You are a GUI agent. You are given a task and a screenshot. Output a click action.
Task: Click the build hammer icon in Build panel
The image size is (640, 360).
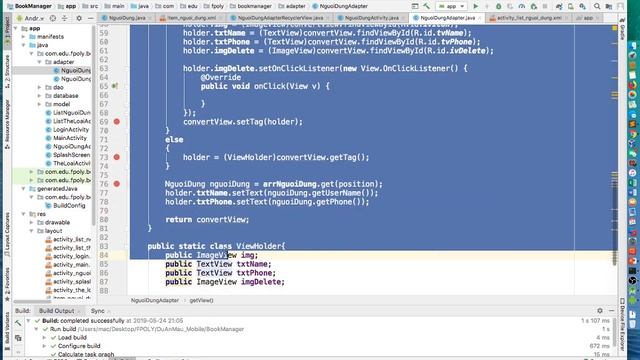click(18, 323)
